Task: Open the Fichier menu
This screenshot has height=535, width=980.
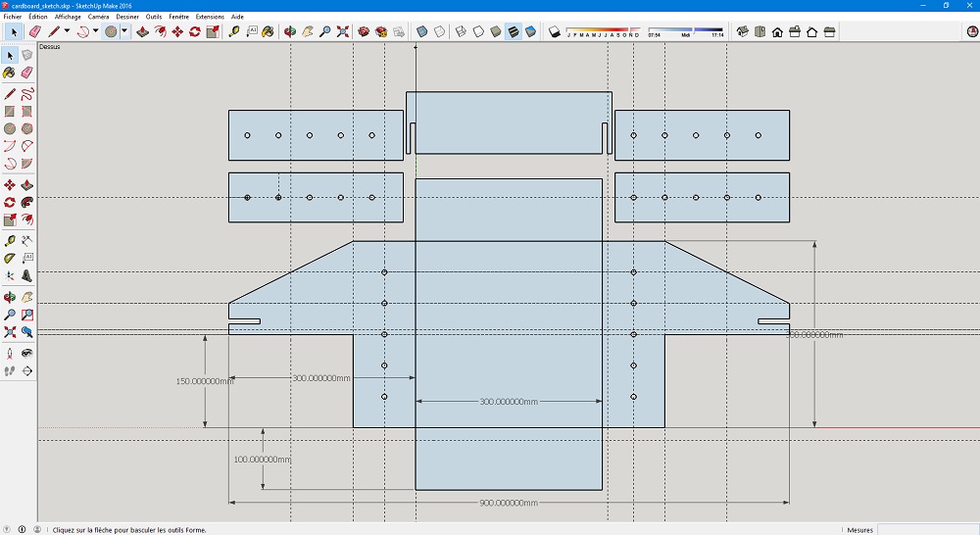Action: [13, 17]
